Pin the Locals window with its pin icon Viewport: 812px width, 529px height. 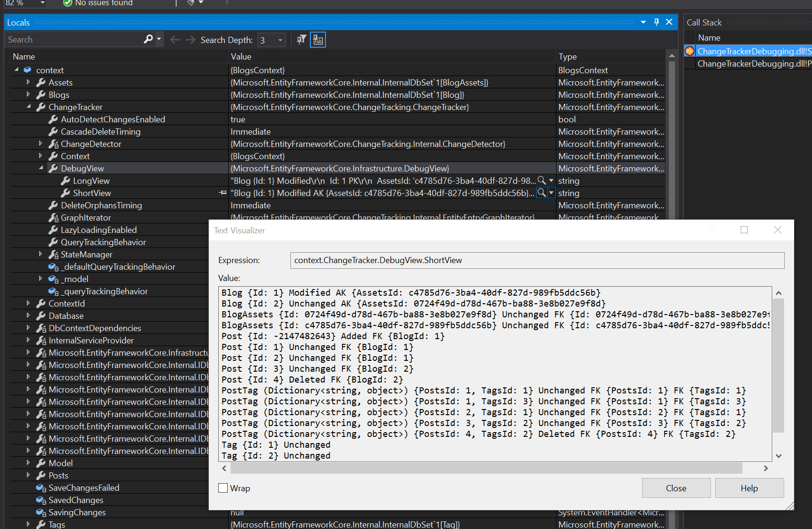(x=656, y=22)
